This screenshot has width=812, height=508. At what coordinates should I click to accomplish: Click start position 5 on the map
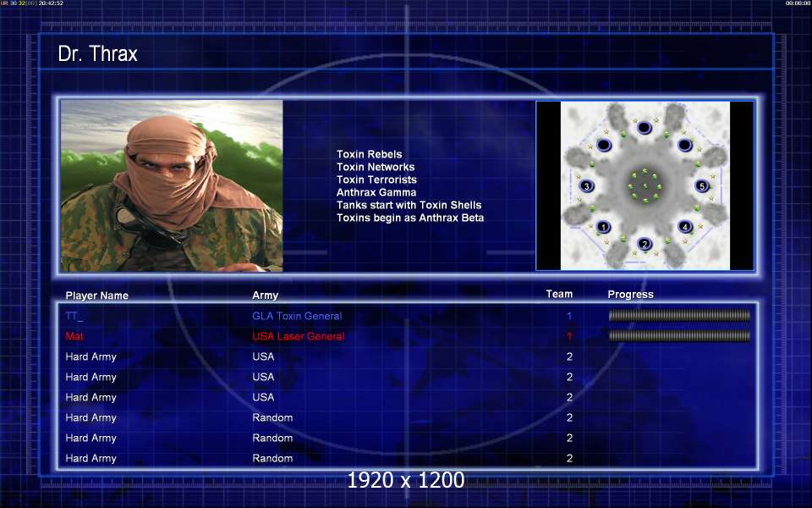(702, 185)
